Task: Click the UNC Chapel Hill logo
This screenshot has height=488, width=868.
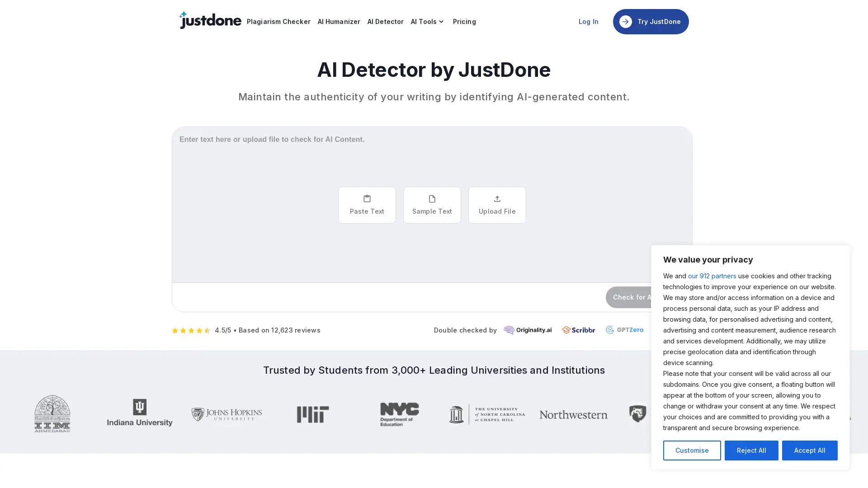Action: (487, 414)
